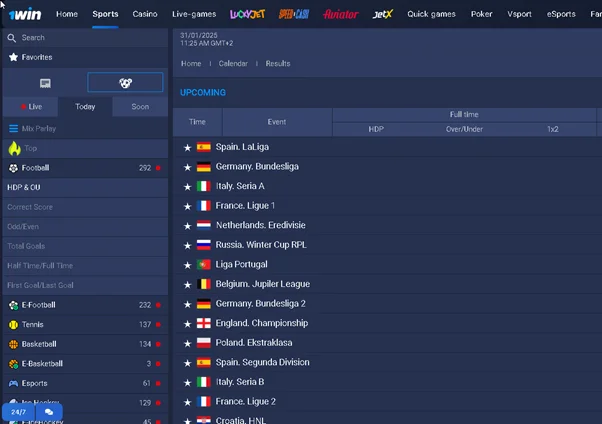Click the Search input field
This screenshot has height=424, width=602.
tap(85, 37)
